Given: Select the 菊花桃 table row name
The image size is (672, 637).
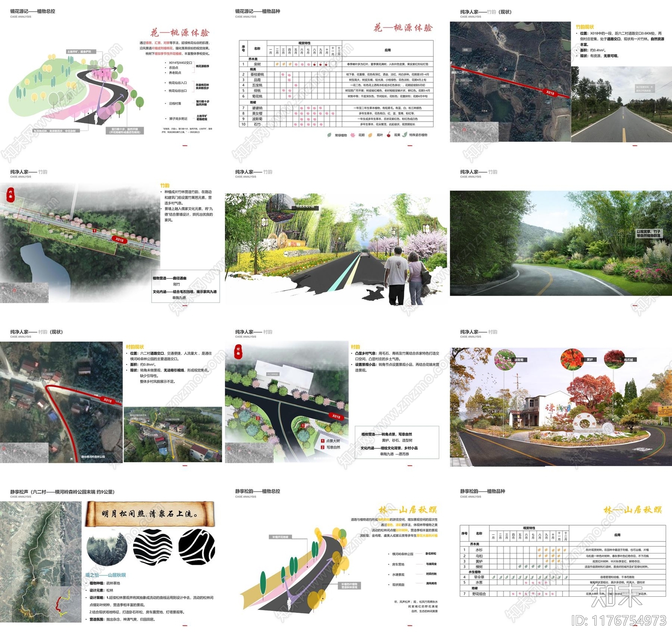Looking at the screenshot, I should coord(257,96).
